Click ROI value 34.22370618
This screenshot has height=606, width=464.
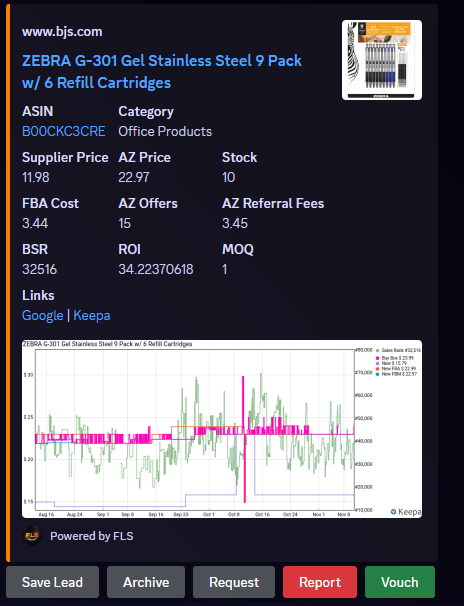tap(156, 269)
